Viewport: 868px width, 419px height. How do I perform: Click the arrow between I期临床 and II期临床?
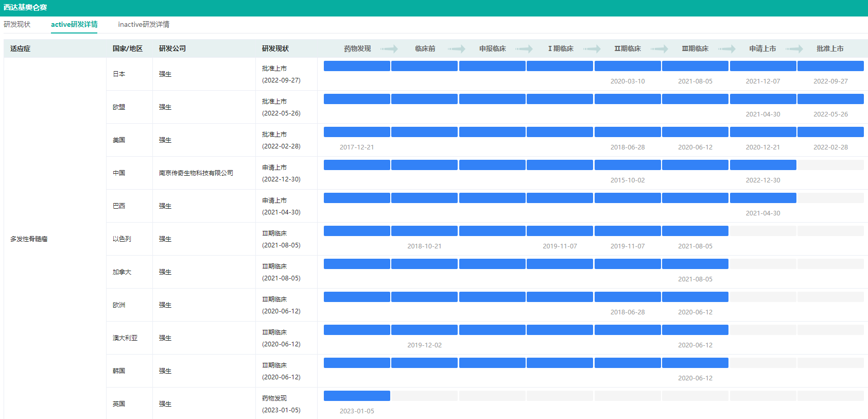click(x=592, y=49)
